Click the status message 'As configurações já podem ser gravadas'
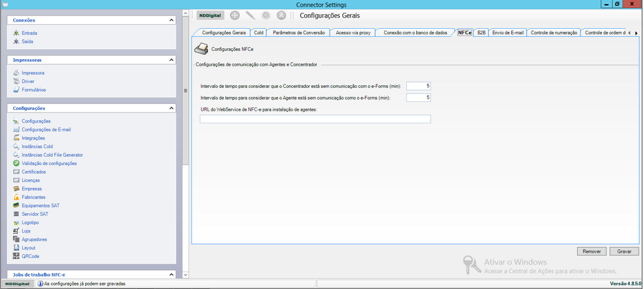 coord(84,284)
